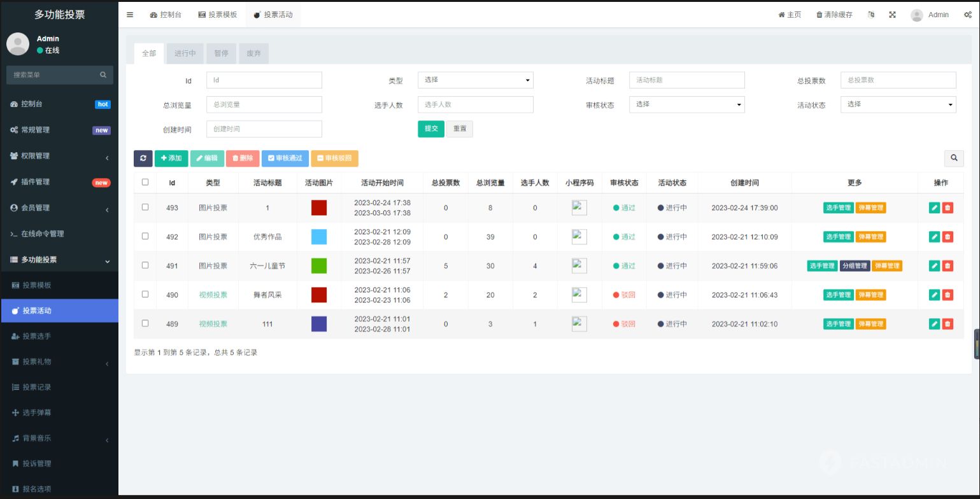Open 常规管理 in sidebar
The image size is (980, 499).
tap(59, 130)
